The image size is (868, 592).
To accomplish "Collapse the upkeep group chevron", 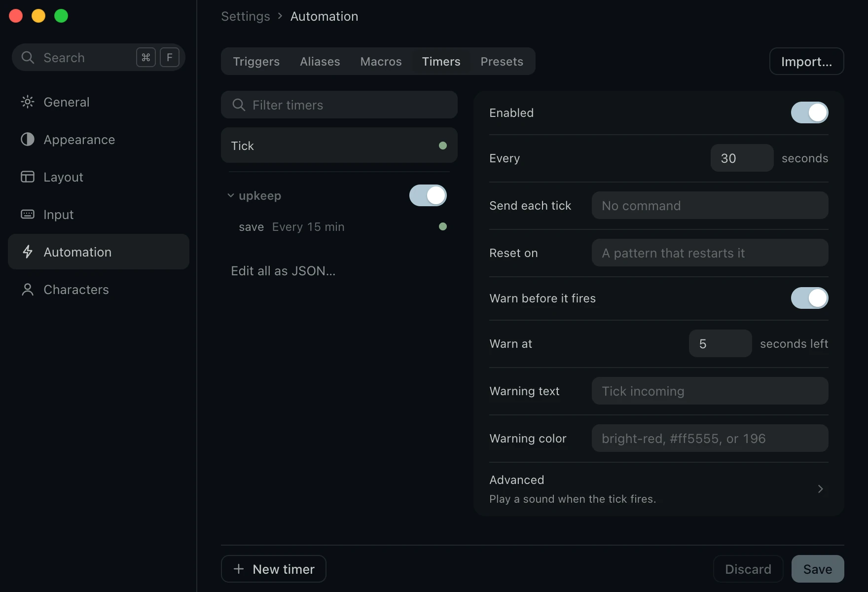I will coord(230,196).
